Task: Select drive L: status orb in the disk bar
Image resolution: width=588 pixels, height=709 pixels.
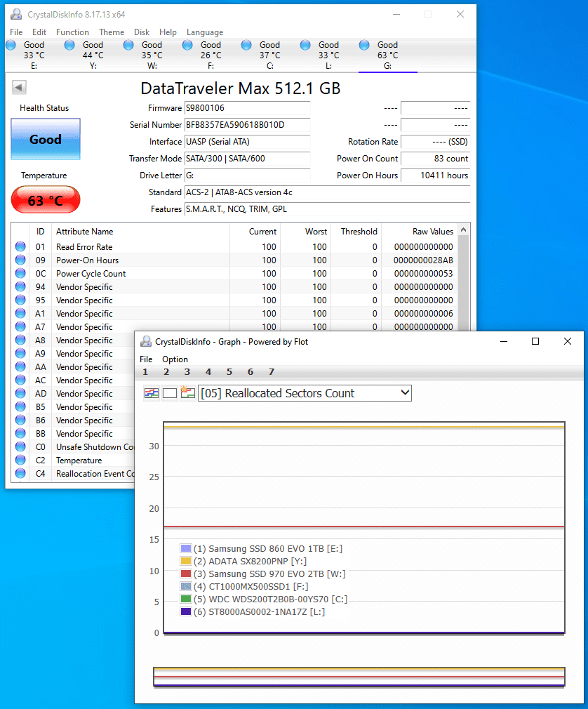Action: click(x=305, y=45)
